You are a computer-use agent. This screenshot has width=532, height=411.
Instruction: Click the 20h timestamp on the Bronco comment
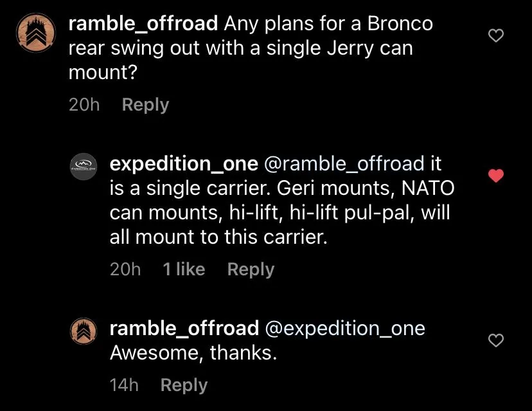[84, 105]
